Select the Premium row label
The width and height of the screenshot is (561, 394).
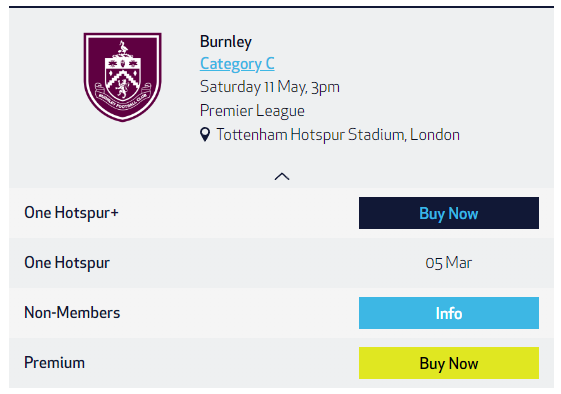54,363
